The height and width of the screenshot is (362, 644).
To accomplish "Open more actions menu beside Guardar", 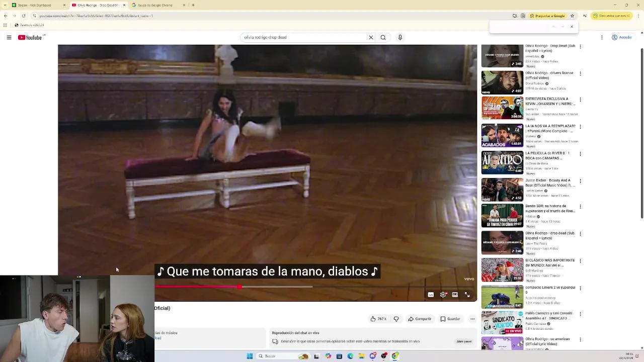I will pos(472,319).
